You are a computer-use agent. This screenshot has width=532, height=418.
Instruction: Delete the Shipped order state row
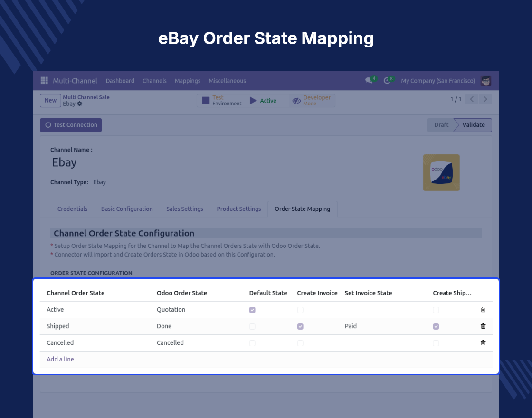483,326
